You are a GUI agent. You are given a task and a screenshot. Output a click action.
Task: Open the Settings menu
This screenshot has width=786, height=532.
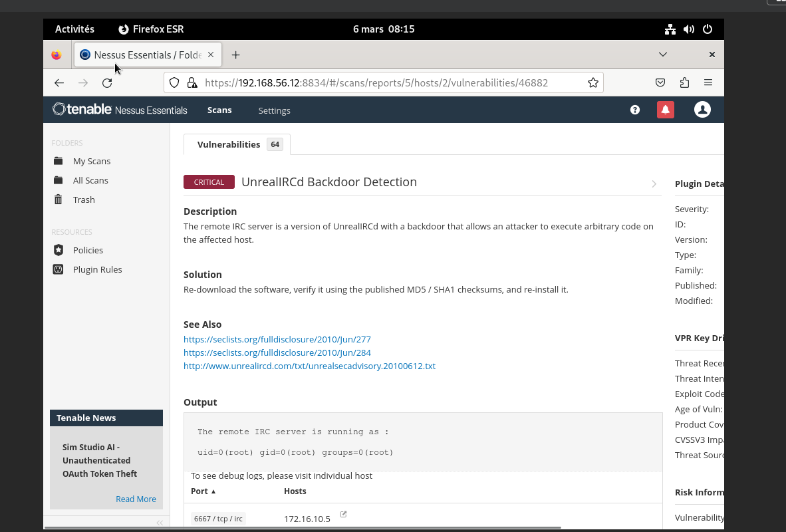point(274,110)
